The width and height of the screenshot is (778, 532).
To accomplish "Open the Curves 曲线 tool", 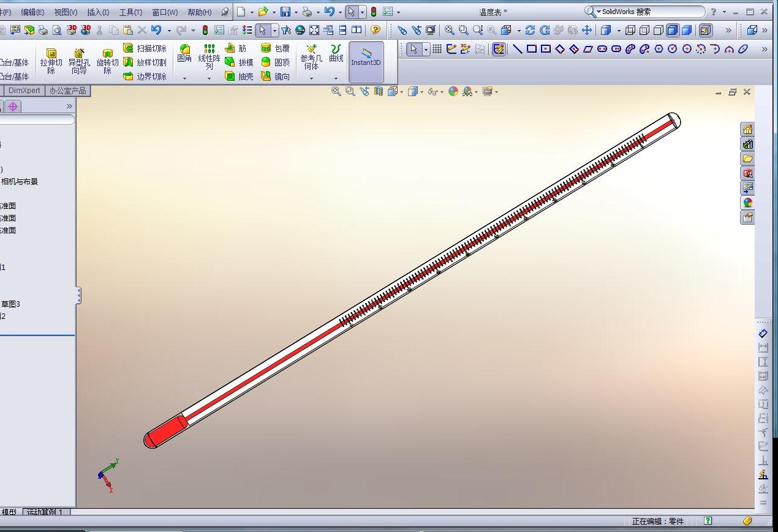I will point(336,54).
